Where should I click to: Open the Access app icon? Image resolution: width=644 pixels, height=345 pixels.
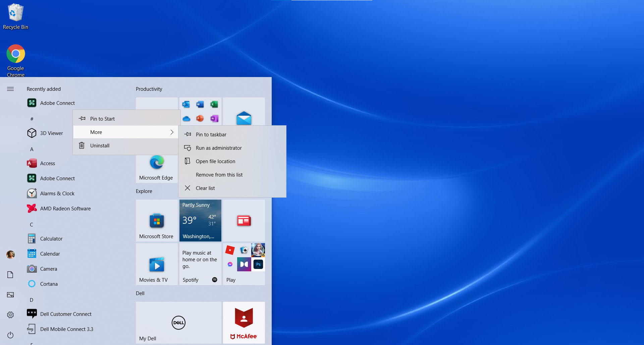point(32,163)
